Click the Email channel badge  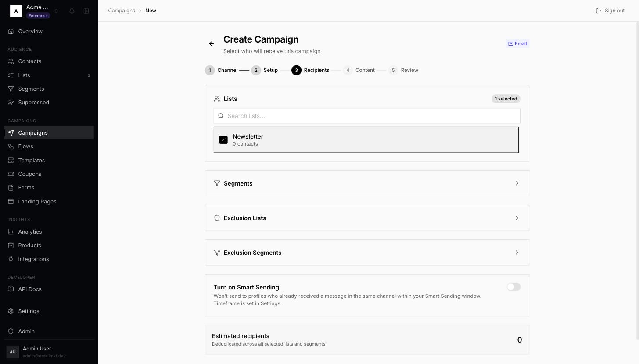pos(517,43)
